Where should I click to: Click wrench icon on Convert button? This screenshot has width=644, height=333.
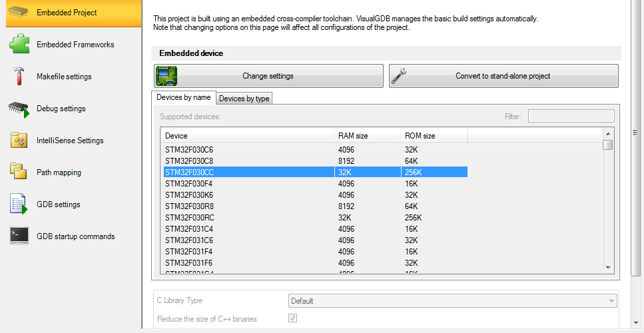click(x=399, y=76)
